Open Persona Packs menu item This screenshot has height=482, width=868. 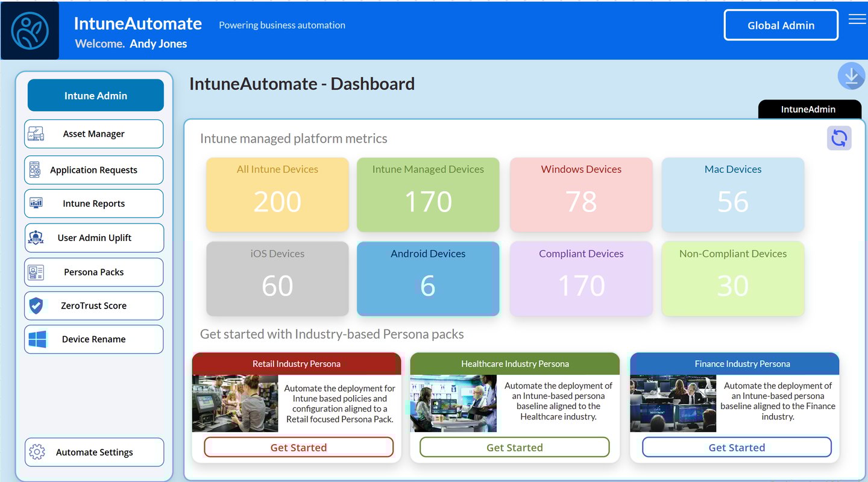(x=94, y=272)
